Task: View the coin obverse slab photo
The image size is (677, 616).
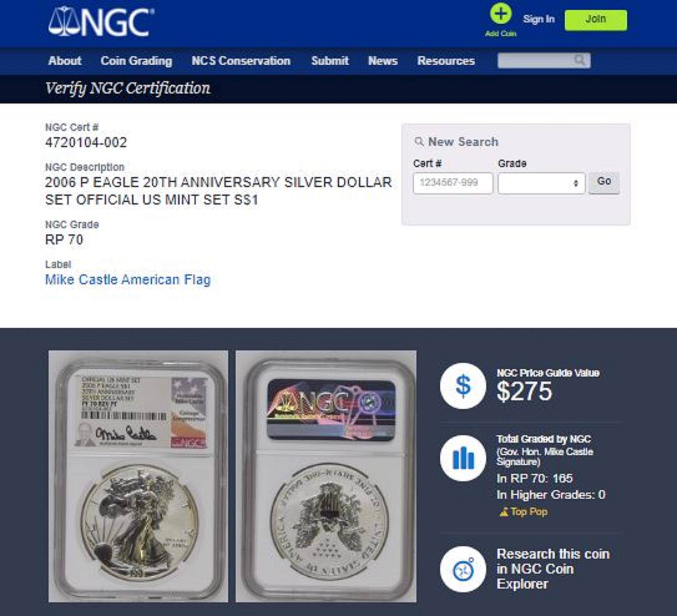Action: [138, 476]
